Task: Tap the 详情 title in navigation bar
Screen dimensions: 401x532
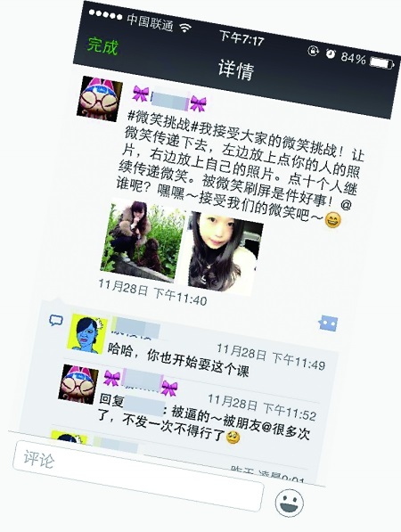Action: pos(236,70)
